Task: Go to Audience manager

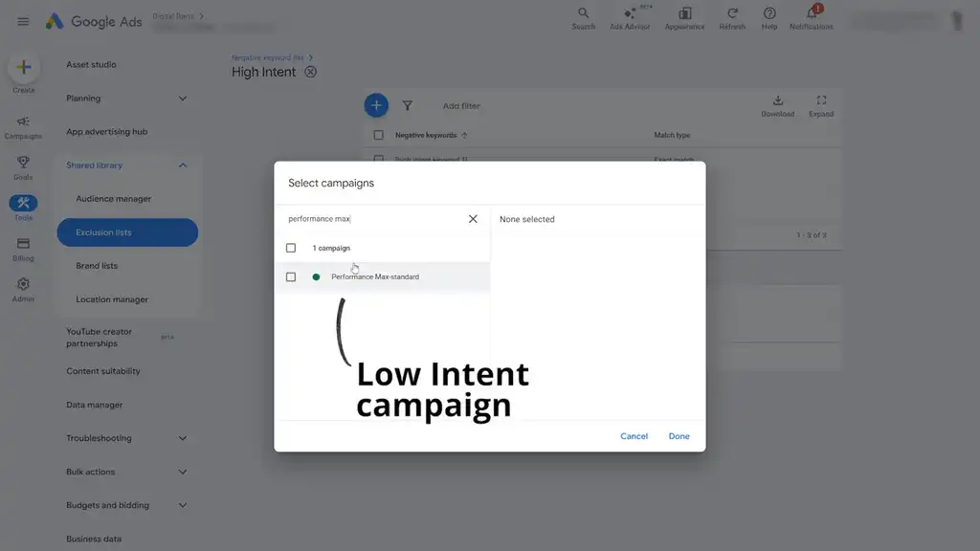Action: 114,199
